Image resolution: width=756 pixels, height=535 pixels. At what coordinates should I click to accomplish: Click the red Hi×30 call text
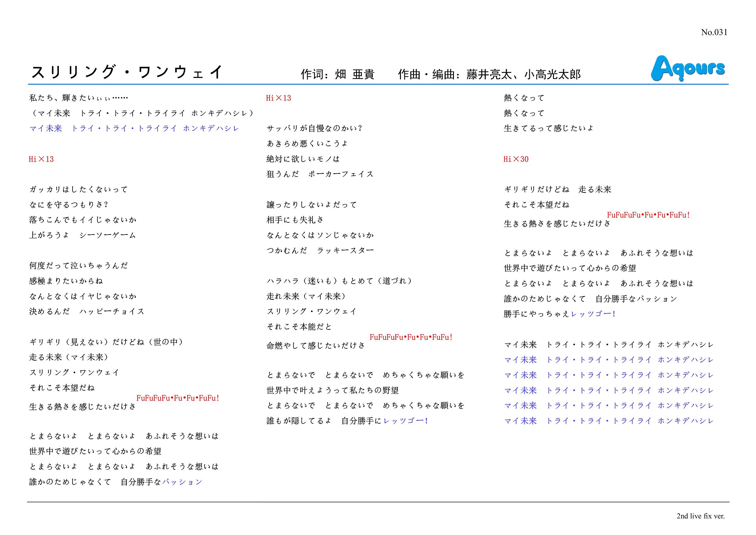(515, 159)
